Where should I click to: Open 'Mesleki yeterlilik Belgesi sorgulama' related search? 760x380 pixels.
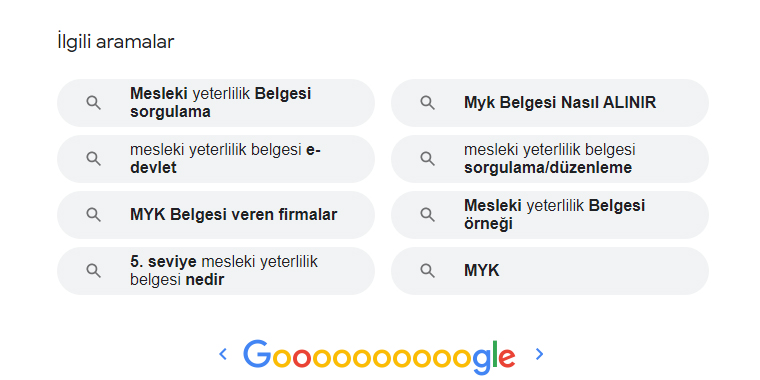tap(216, 103)
